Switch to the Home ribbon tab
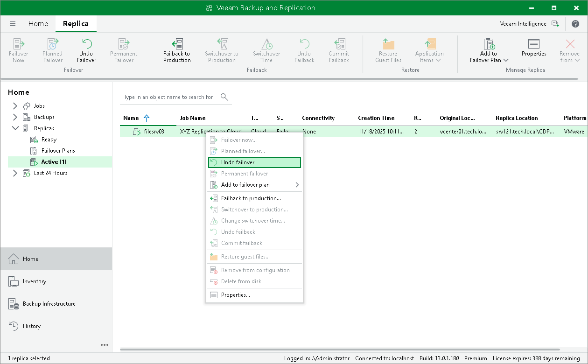 (38, 24)
